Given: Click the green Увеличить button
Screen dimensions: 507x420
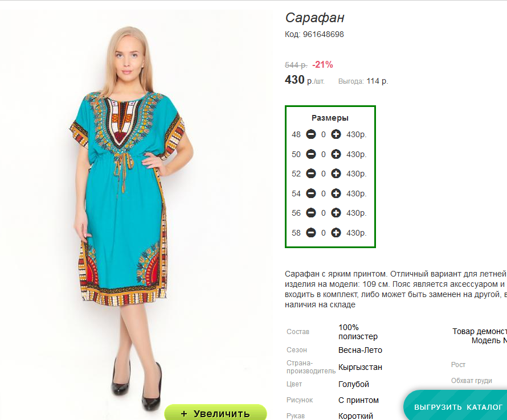Looking at the screenshot, I should tap(216, 413).
